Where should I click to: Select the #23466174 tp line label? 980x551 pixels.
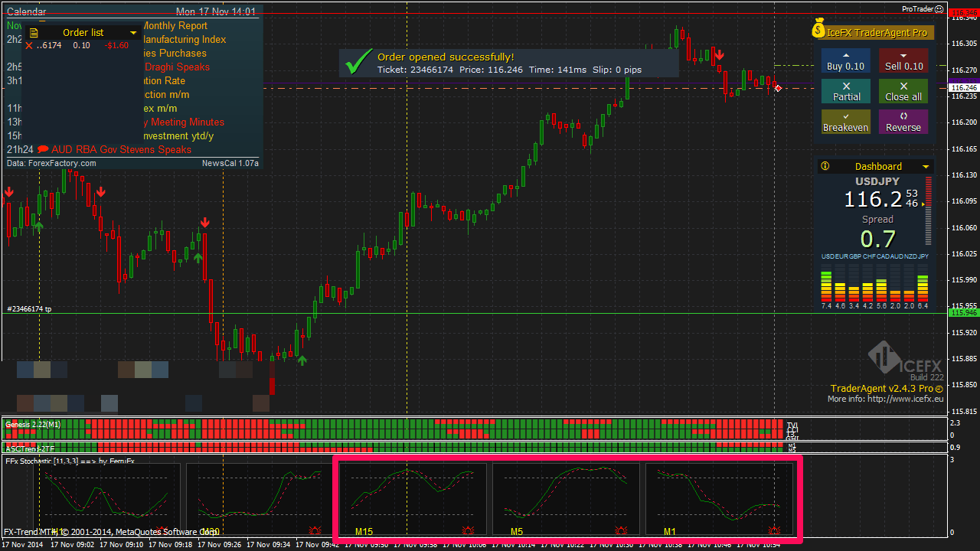[29, 309]
